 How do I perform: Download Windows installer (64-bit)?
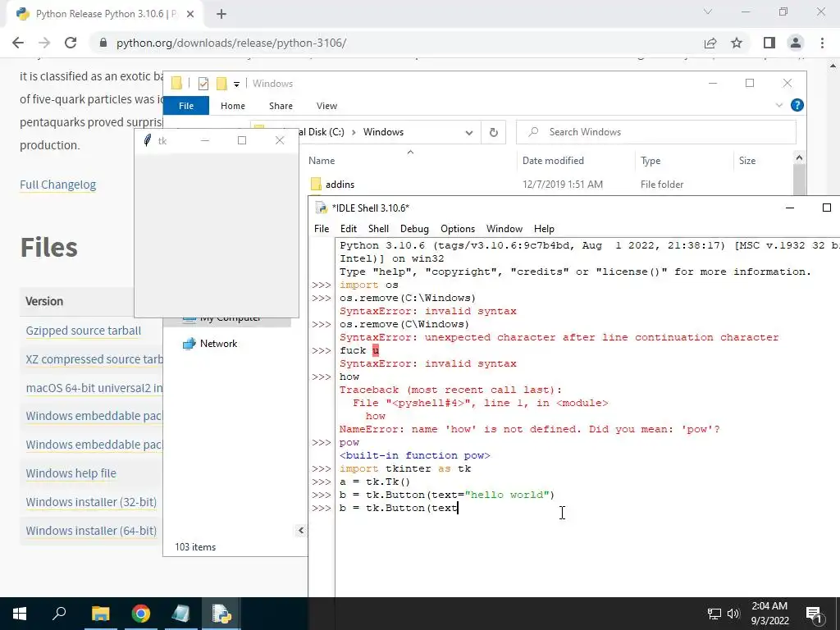tap(91, 531)
